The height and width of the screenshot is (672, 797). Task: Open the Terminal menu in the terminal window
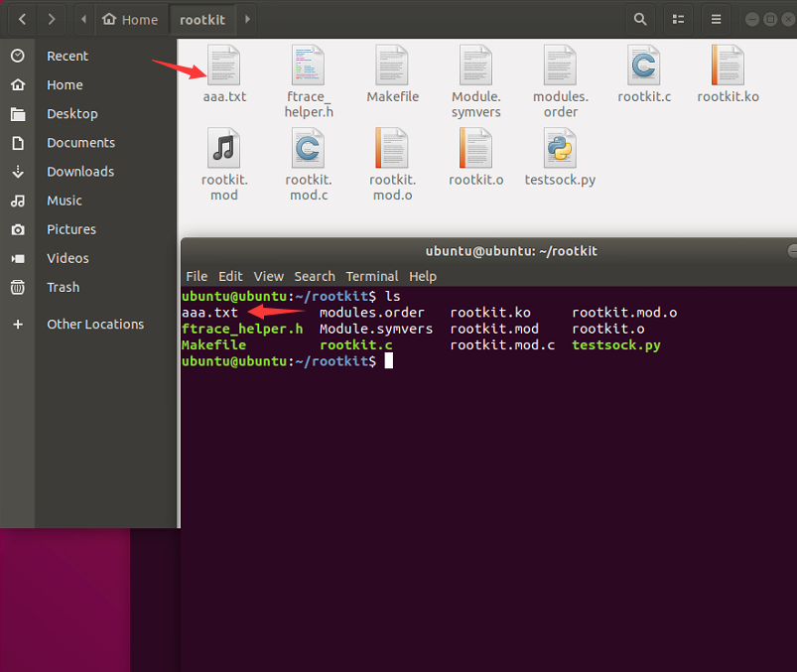371,276
